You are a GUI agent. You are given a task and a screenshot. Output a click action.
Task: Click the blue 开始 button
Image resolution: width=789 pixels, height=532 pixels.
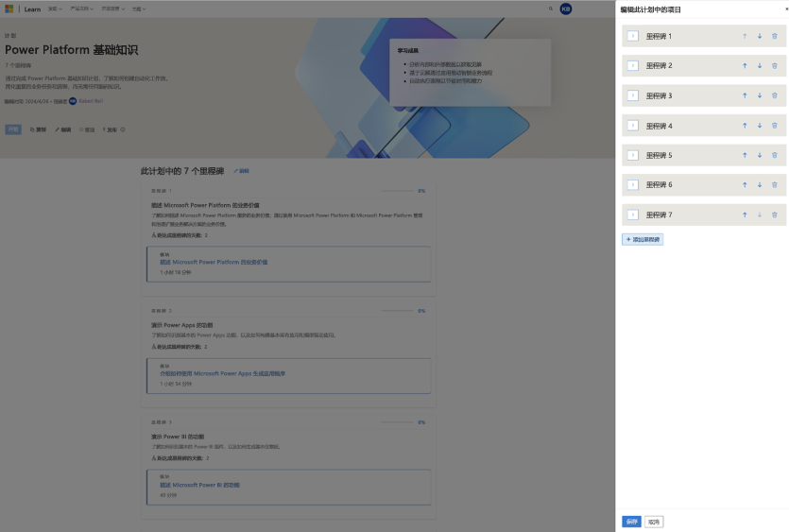[x=13, y=129]
